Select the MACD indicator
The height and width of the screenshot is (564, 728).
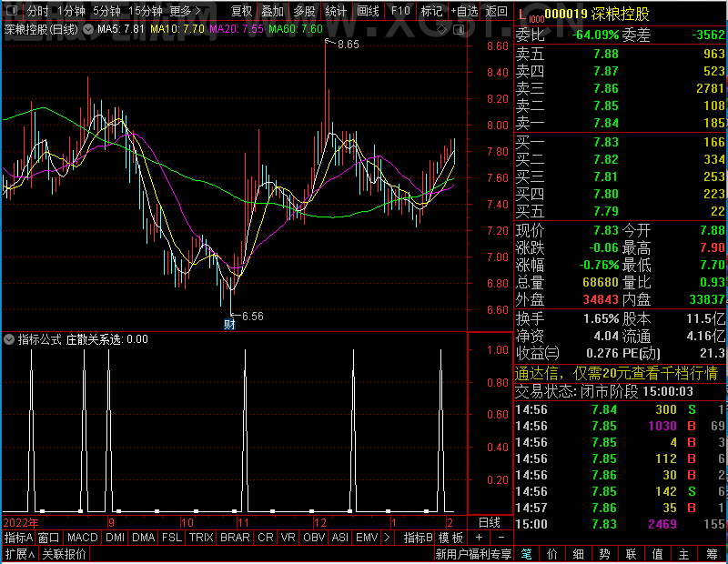click(82, 538)
